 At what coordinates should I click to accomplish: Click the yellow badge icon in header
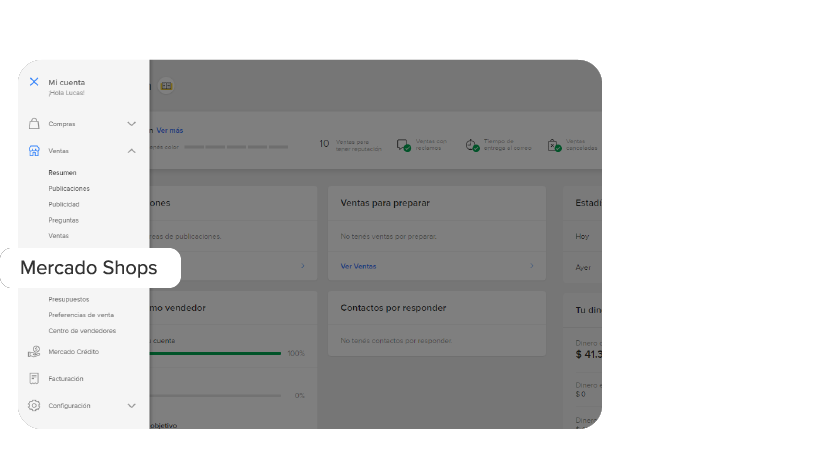pyautogui.click(x=166, y=86)
